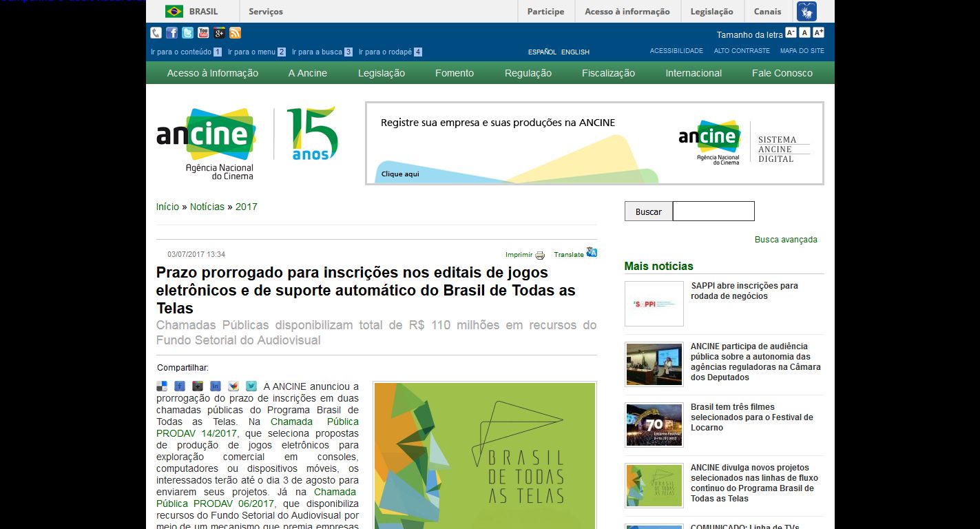Open Legislação in the top government bar
The height and width of the screenshot is (529, 980).
coord(711,11)
